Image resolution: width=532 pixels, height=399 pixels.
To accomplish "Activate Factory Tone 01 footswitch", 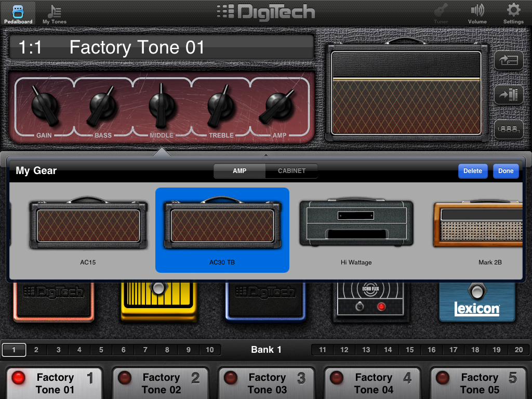I will [54, 383].
